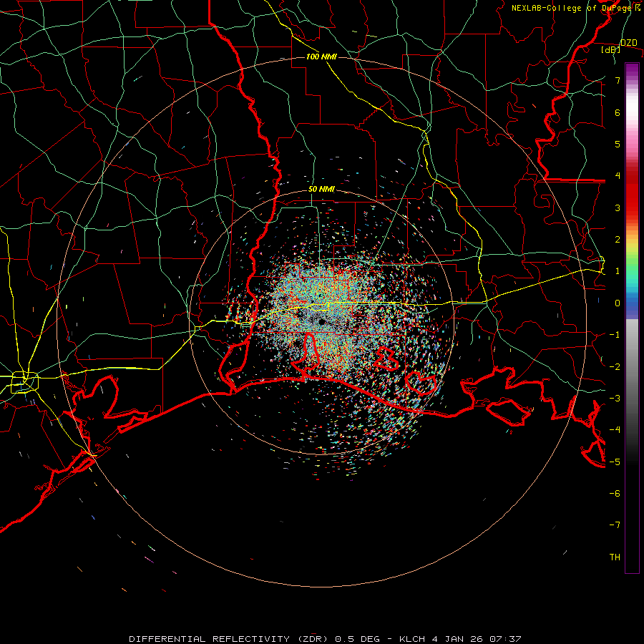
Task: Click the 2 dB value on the color scale
Action: 618,240
